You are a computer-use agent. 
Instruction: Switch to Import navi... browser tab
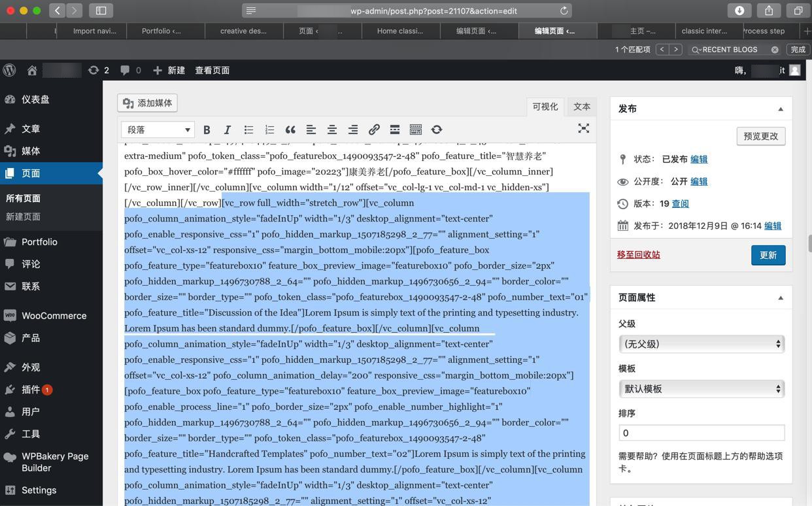tap(92, 31)
